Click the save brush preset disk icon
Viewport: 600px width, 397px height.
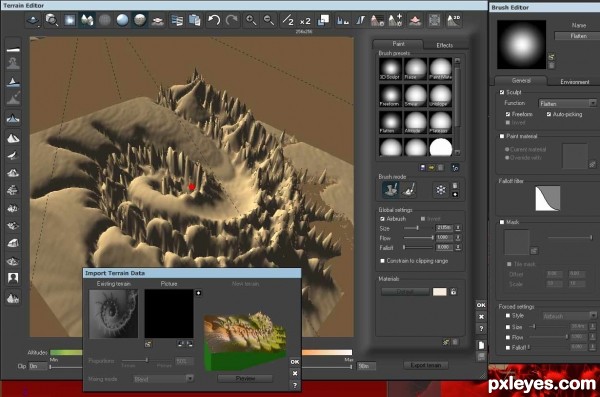(422, 168)
